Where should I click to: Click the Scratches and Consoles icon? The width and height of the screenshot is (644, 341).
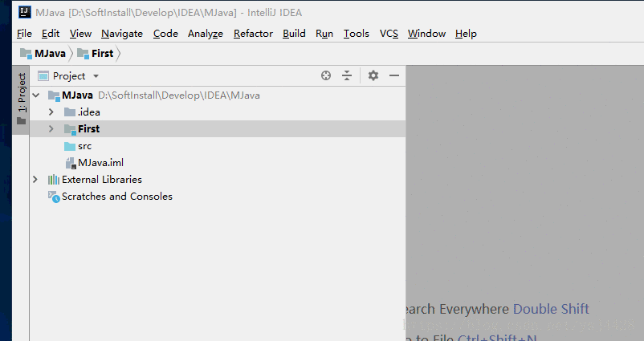click(54, 197)
